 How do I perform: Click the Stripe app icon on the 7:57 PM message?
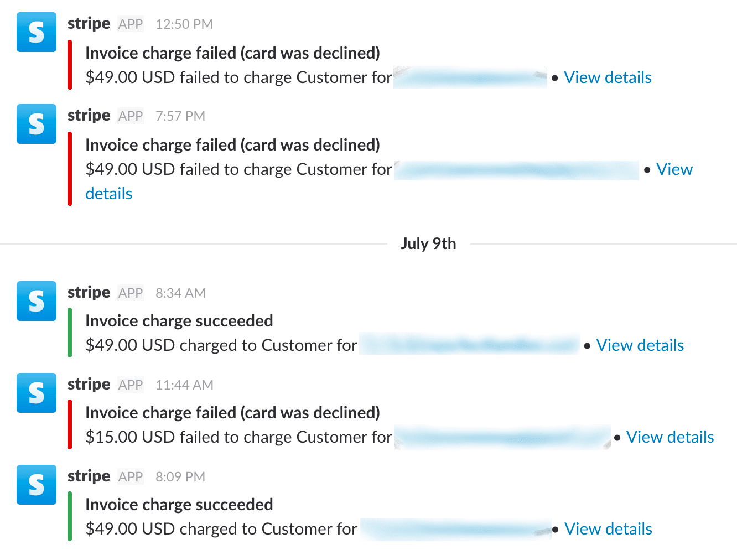pos(36,124)
